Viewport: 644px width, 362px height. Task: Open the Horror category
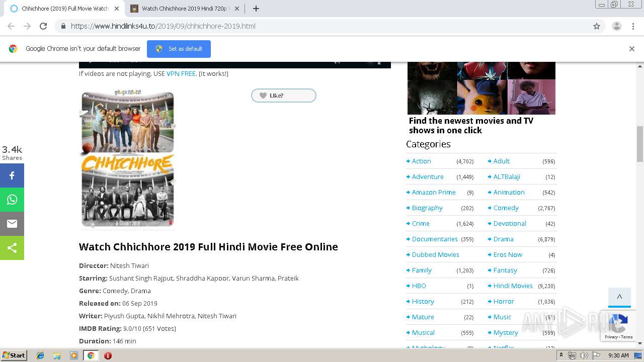(x=504, y=301)
